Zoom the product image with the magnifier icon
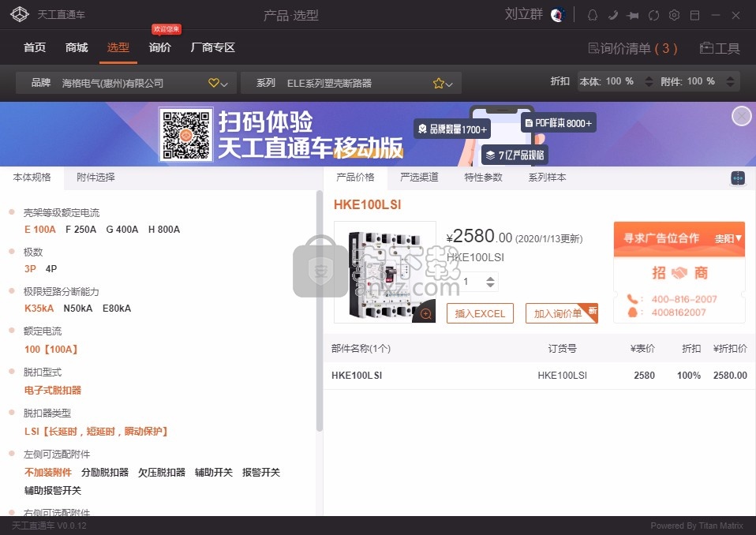Image resolution: width=756 pixels, height=535 pixels. (425, 314)
